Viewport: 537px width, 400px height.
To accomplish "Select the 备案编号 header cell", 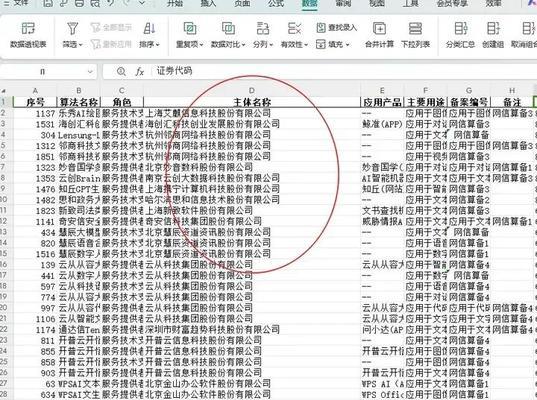I will coord(469,102).
